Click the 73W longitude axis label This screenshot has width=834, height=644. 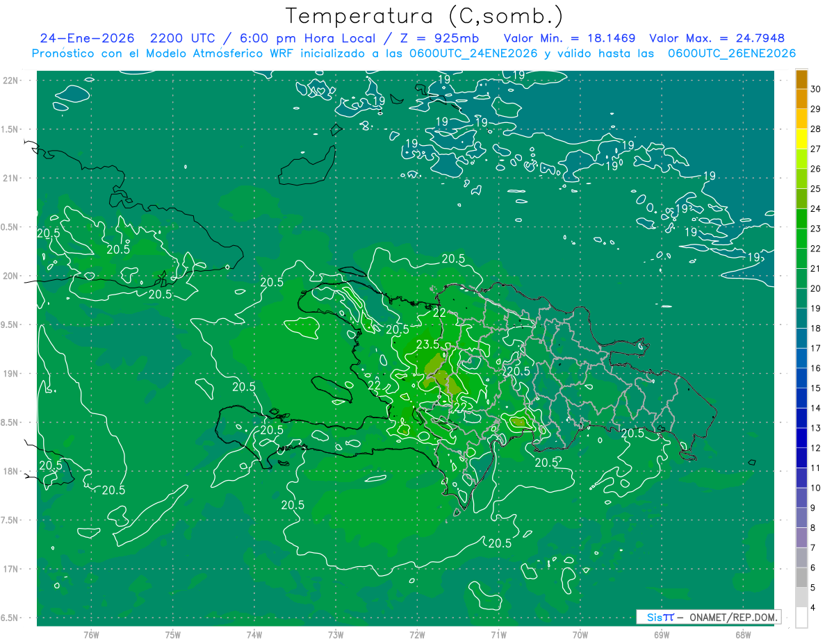coord(336,635)
